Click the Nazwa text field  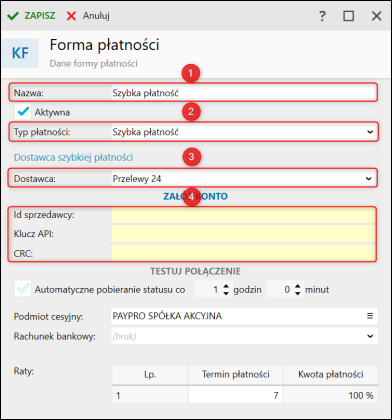click(244, 93)
